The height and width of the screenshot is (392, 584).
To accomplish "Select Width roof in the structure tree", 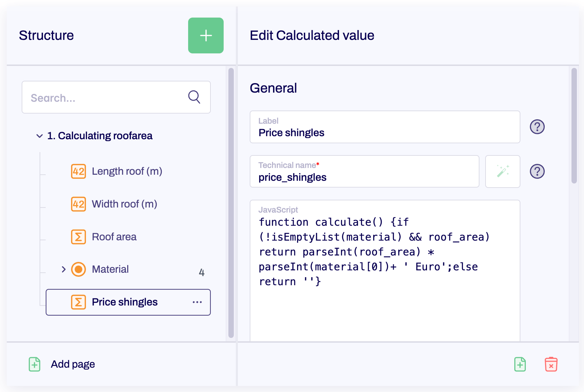I will point(124,204).
